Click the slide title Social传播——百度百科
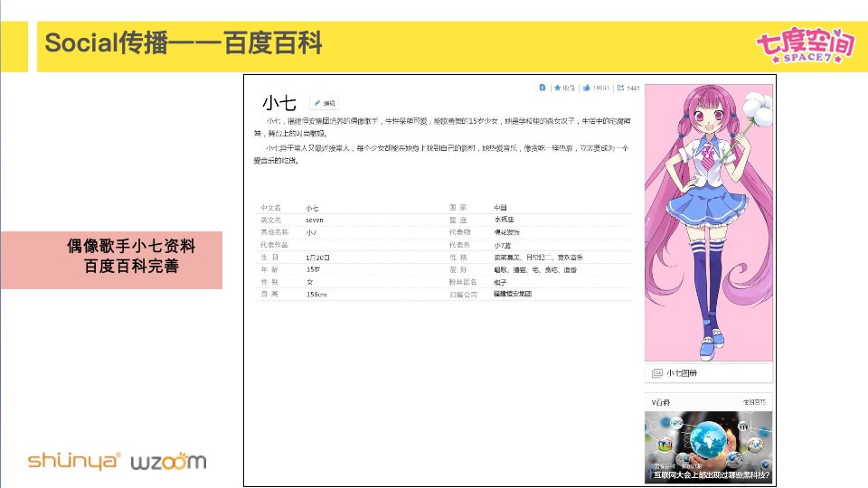Viewport: 868px width, 488px height. click(184, 43)
